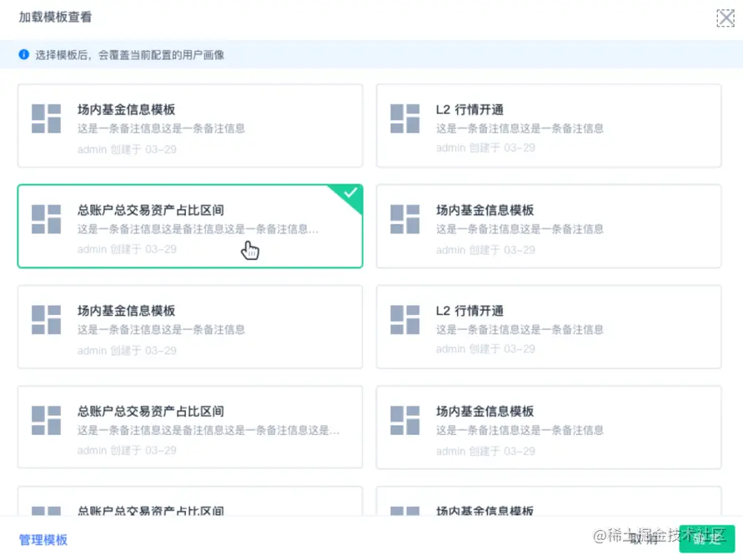Image resolution: width=743 pixels, height=560 pixels.
Task: Click layout icon of 场内基金信息模板 card beside selected card
Action: click(x=404, y=219)
